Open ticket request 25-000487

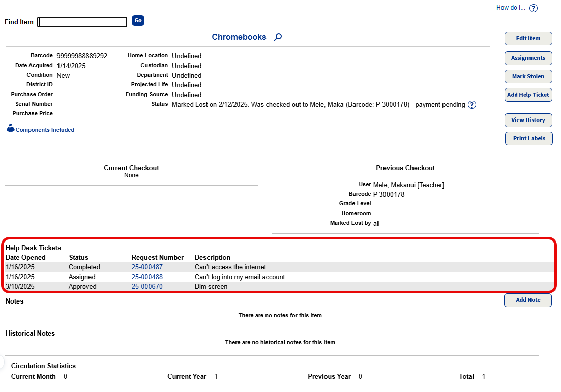pyautogui.click(x=147, y=267)
